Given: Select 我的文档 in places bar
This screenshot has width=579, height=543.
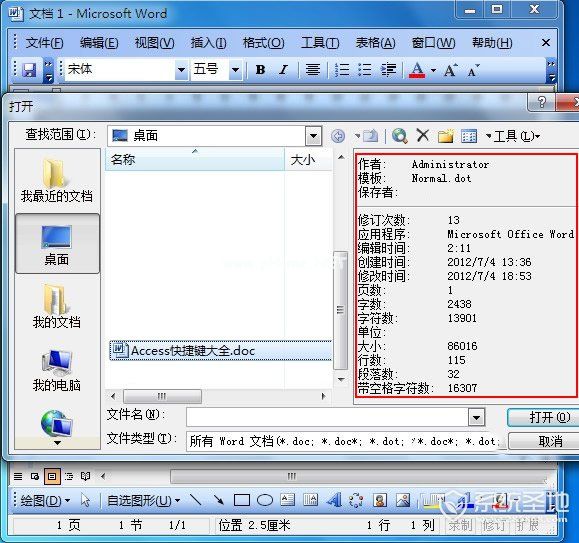Looking at the screenshot, I should click(x=56, y=306).
